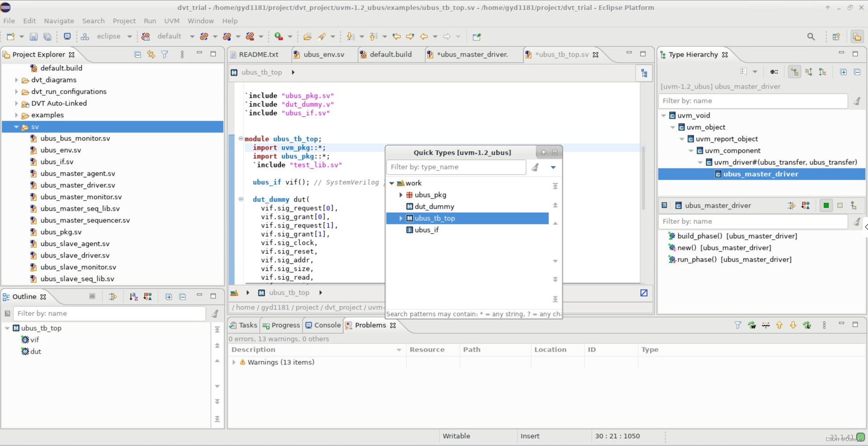The width and height of the screenshot is (868, 446).
Task: Click the rebuild default project icon
Action: click(146, 37)
